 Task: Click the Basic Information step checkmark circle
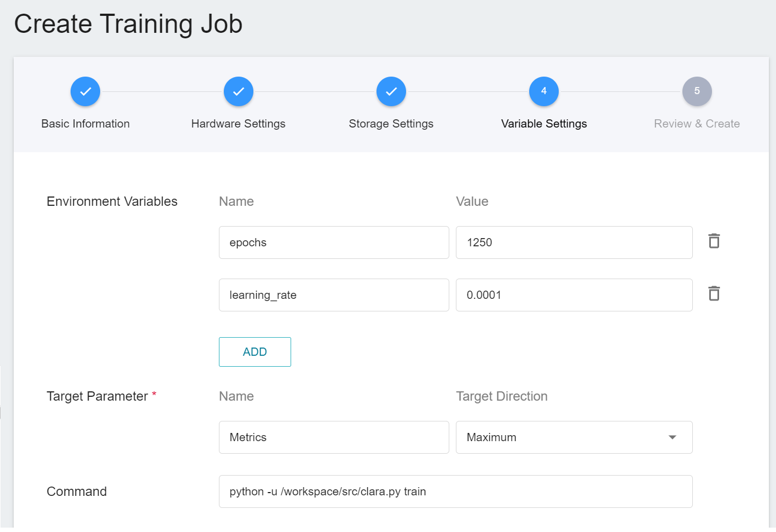coord(85,91)
